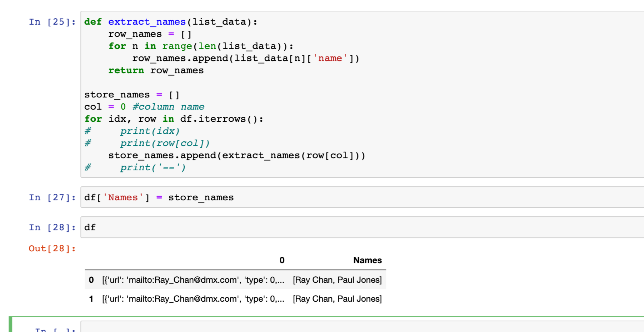Click the 'for n in range(len(list_data)):' line
This screenshot has height=332, width=644.
pos(201,46)
